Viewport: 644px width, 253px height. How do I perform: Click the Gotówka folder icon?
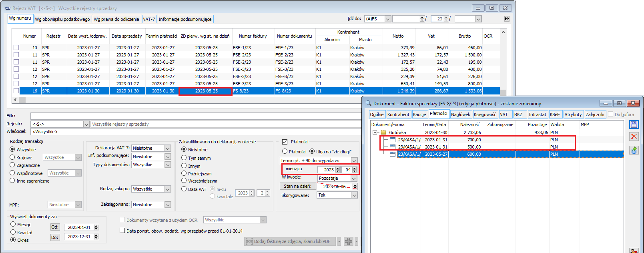(x=383, y=133)
